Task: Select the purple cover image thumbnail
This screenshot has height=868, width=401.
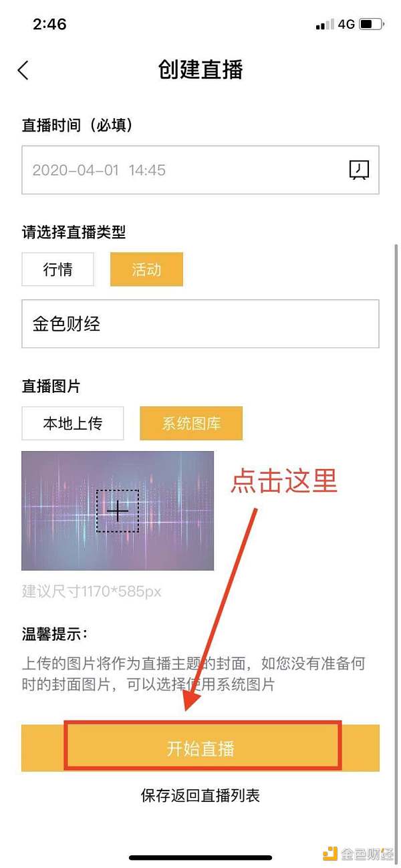Action: 118,511
